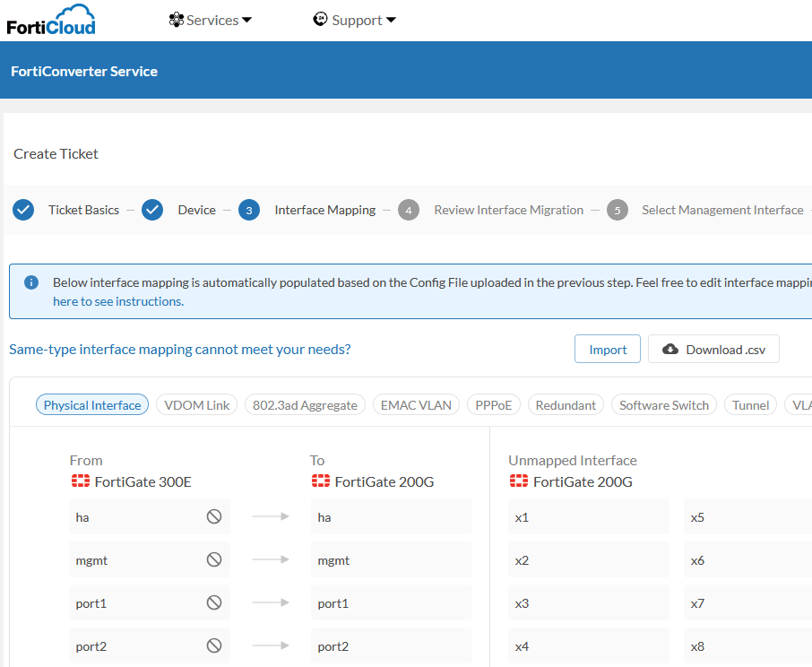Screen dimensions: 812x667
Task: Click the info icon in the blue notice
Action: (x=31, y=282)
